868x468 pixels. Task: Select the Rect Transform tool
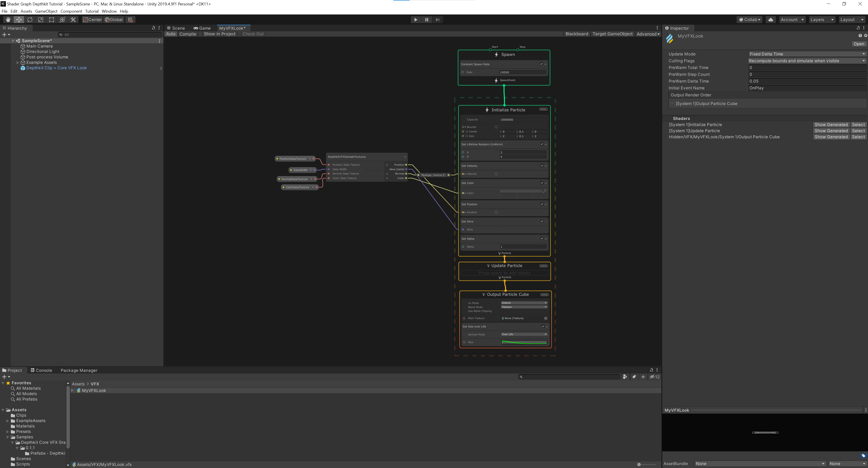point(51,19)
